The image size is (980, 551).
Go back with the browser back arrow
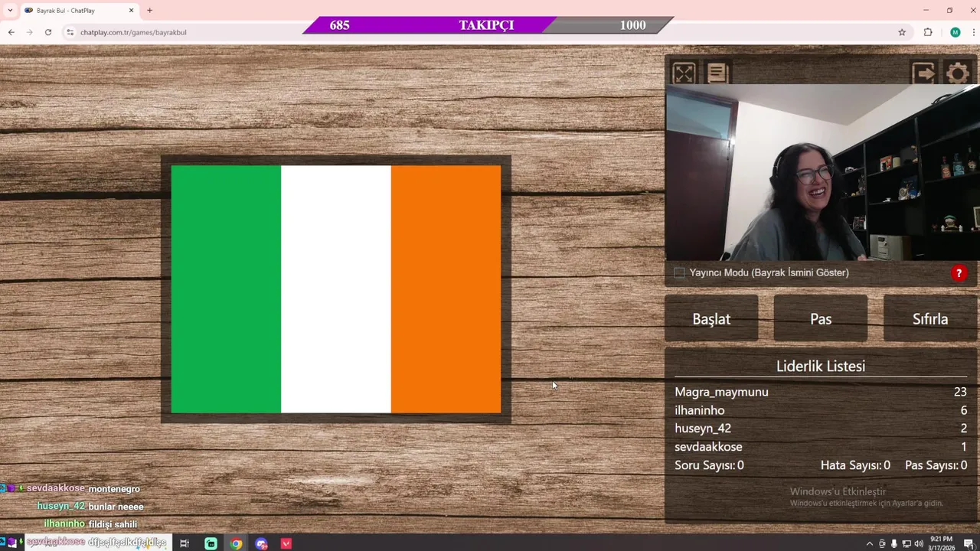pyautogui.click(x=11, y=32)
